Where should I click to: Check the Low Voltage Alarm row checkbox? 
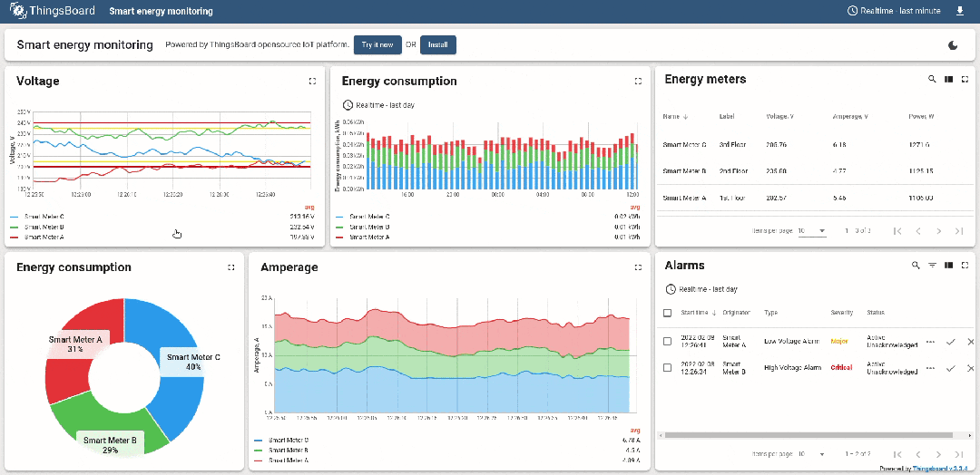tap(668, 342)
